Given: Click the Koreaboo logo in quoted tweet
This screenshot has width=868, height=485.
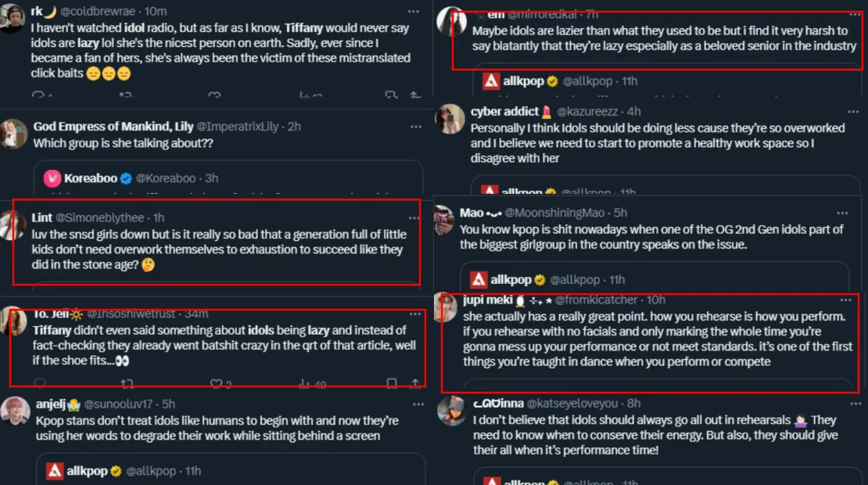Looking at the screenshot, I should pos(52,178).
